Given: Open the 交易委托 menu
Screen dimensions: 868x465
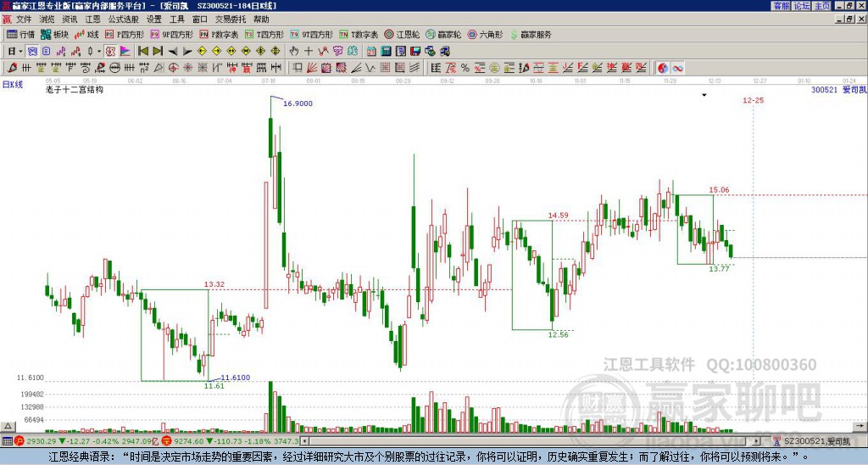Looking at the screenshot, I should pos(231,20).
